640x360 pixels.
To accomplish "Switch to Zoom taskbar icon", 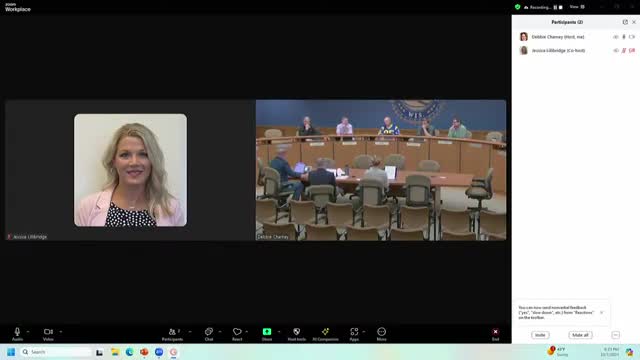I will (159, 352).
